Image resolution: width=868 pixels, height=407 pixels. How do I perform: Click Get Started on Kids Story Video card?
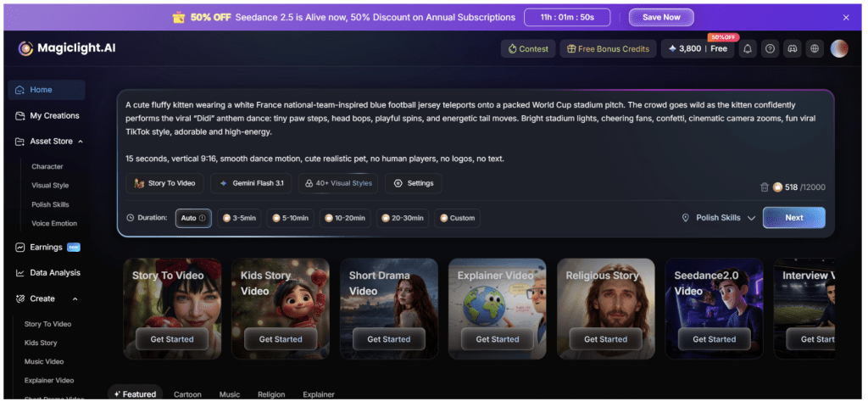[x=281, y=339]
